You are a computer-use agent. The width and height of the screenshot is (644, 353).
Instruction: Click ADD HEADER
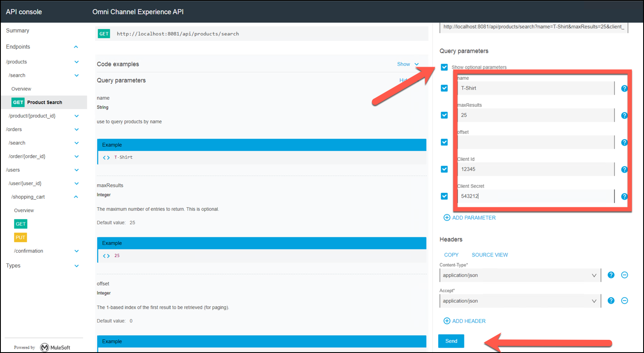pyautogui.click(x=464, y=321)
